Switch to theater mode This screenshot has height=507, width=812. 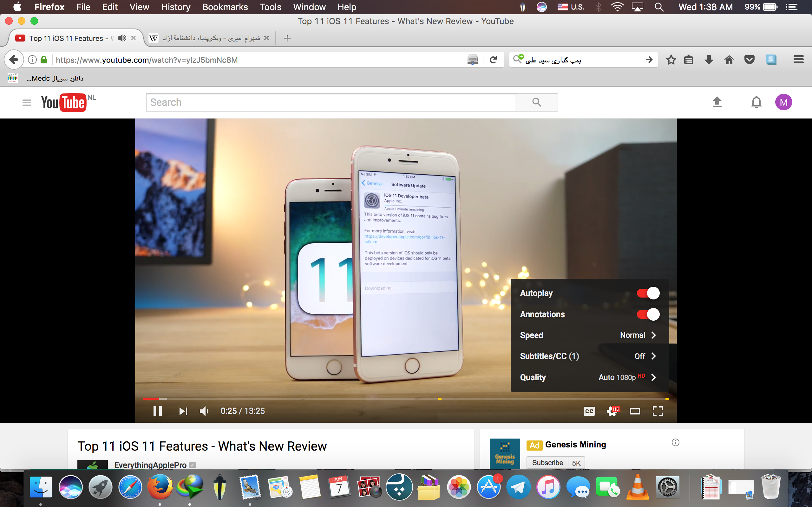tap(635, 411)
